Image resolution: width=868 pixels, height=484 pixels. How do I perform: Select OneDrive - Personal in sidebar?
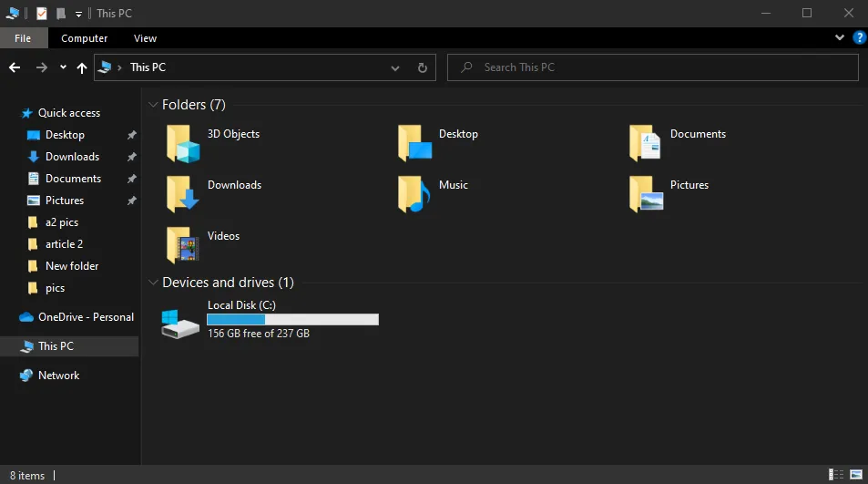coord(86,317)
